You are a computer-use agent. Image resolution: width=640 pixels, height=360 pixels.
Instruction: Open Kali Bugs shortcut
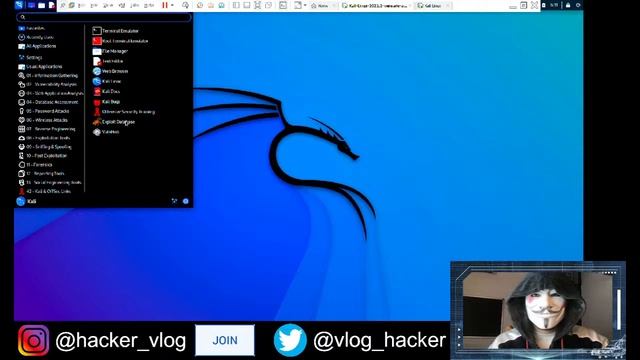pyautogui.click(x=106, y=102)
